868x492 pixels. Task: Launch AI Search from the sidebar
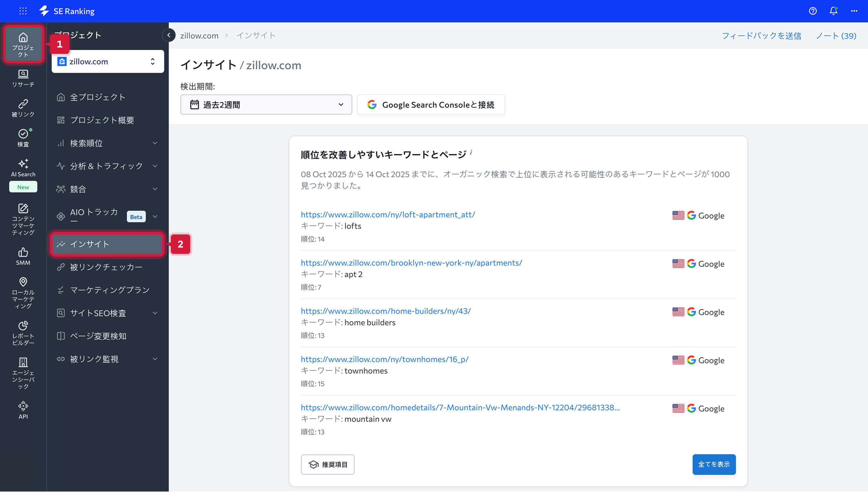(x=23, y=168)
